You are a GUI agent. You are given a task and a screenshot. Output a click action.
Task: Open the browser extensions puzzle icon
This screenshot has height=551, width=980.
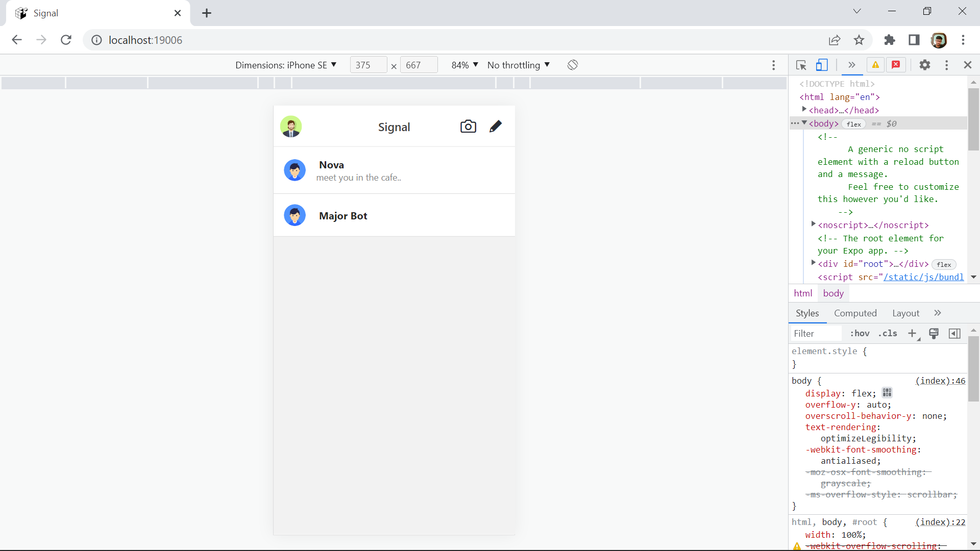(x=890, y=40)
